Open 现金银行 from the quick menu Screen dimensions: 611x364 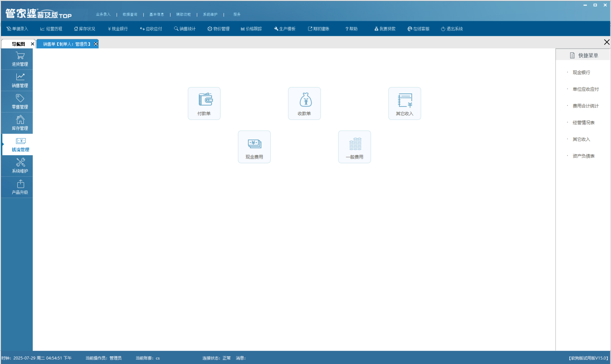pyautogui.click(x=581, y=72)
